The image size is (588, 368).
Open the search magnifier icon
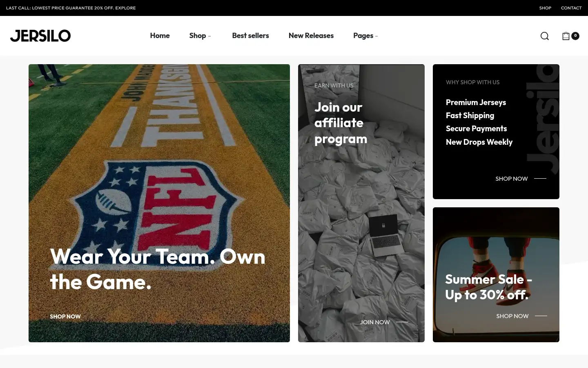pyautogui.click(x=545, y=36)
